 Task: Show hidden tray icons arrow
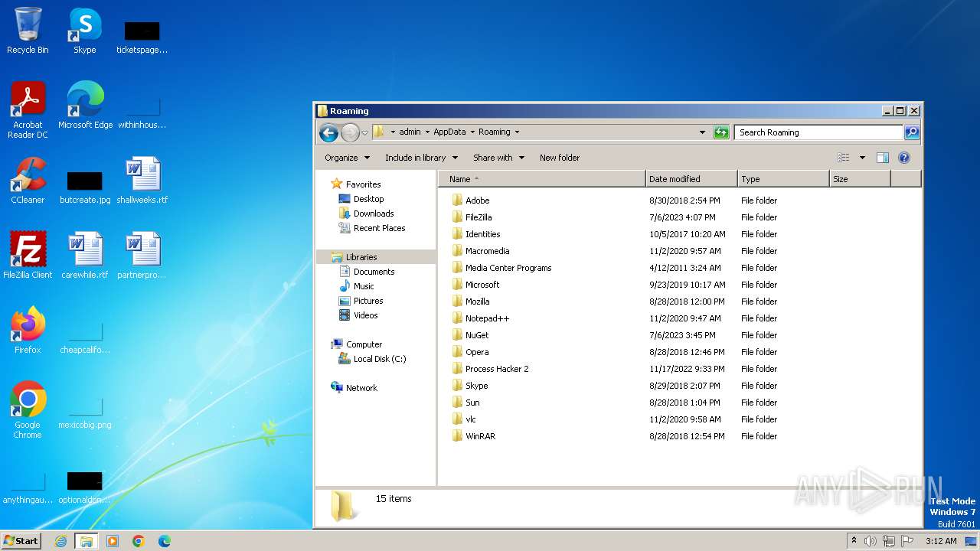click(854, 541)
